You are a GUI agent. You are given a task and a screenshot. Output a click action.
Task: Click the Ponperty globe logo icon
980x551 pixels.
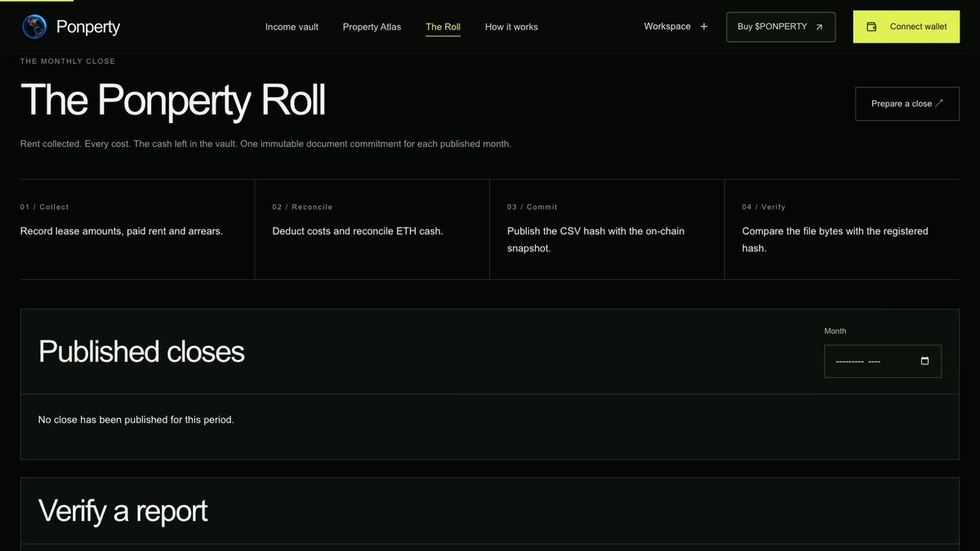click(x=34, y=27)
